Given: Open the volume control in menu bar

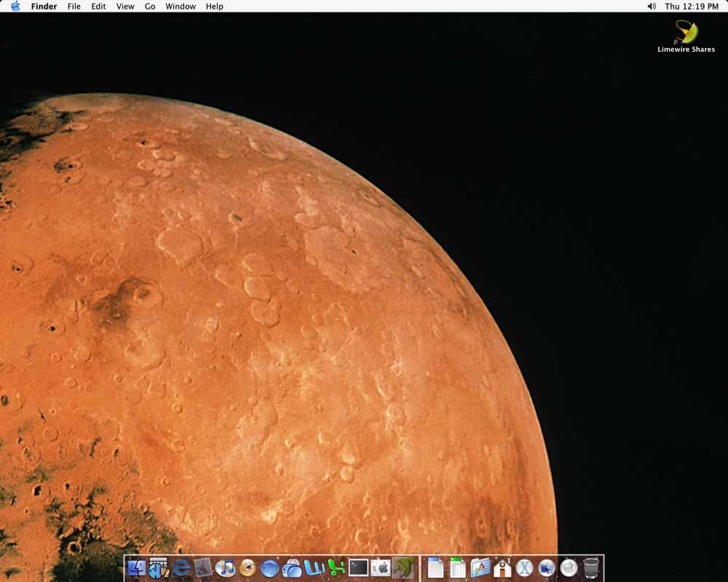Looking at the screenshot, I should pos(652,7).
